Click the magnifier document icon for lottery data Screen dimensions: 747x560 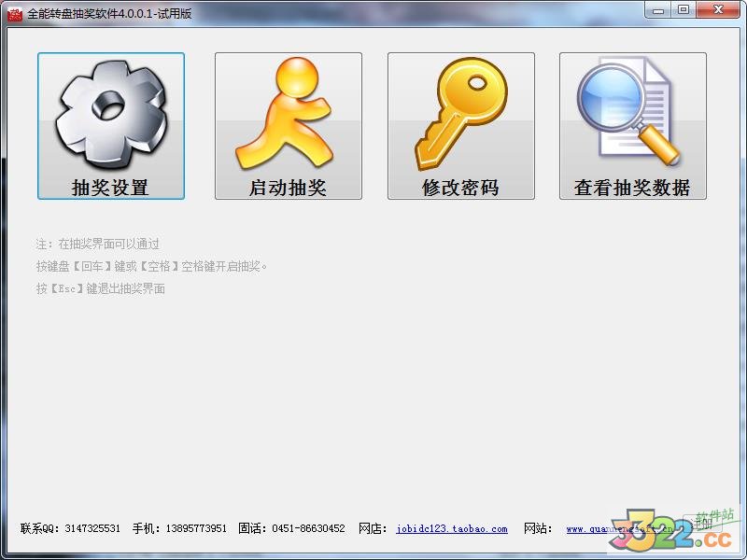(x=632, y=112)
